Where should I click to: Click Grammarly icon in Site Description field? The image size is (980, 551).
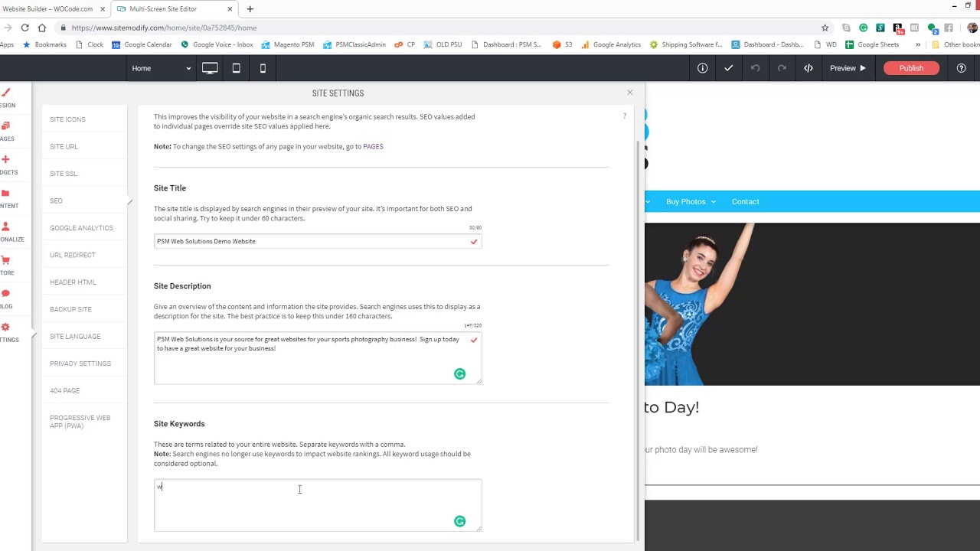coord(459,374)
